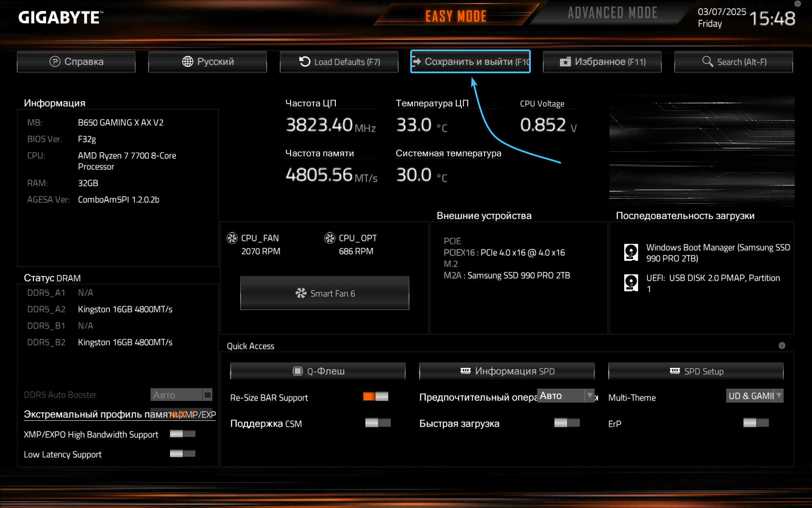812x508 pixels.
Task: Open Quick Access settings gear
Action: click(782, 346)
